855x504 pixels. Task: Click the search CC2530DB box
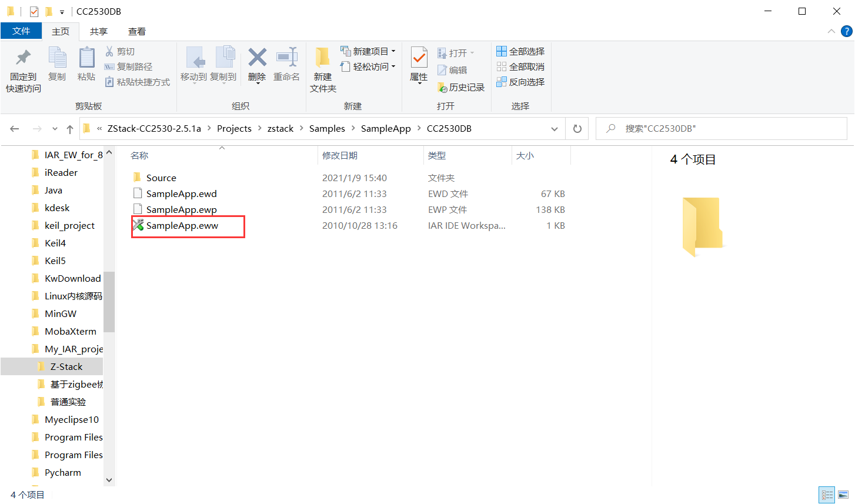(722, 128)
